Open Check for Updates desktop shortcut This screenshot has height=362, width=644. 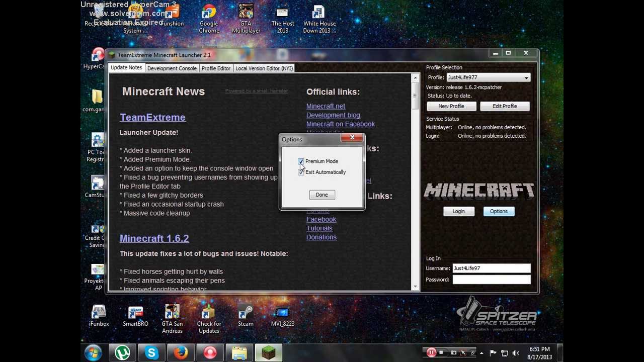pyautogui.click(x=209, y=319)
